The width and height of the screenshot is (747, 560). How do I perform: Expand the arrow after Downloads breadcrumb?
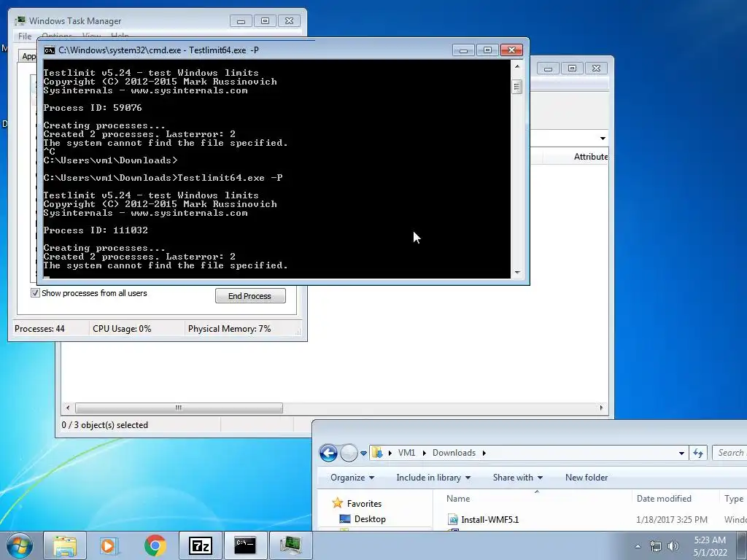(484, 453)
